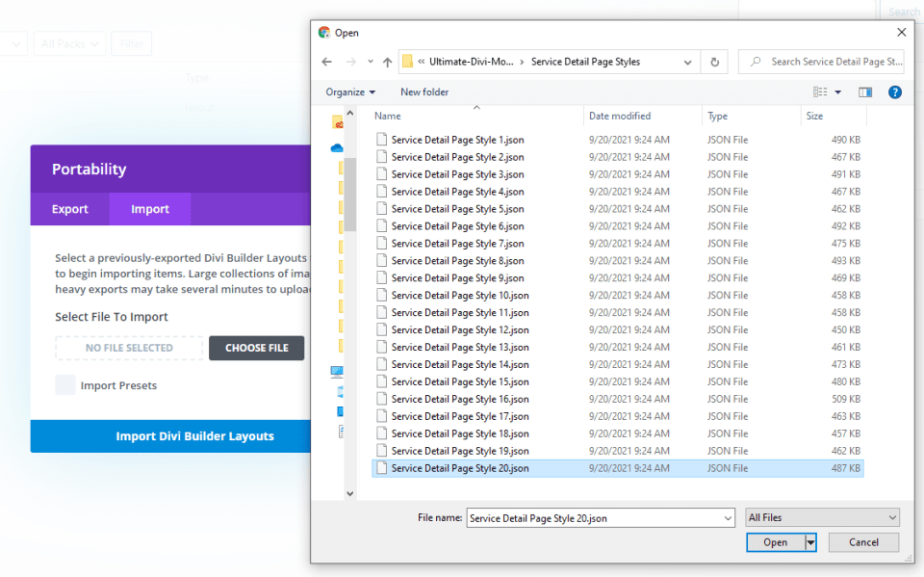Check the Import Presets checkbox
Screen dimensions: 924x577
point(65,385)
